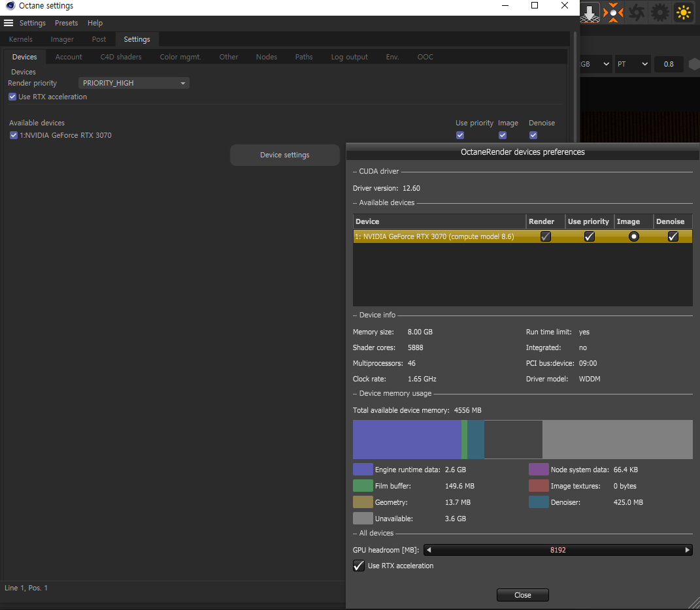Close the devices preferences dialog
The height and width of the screenshot is (610, 700).
click(x=523, y=595)
